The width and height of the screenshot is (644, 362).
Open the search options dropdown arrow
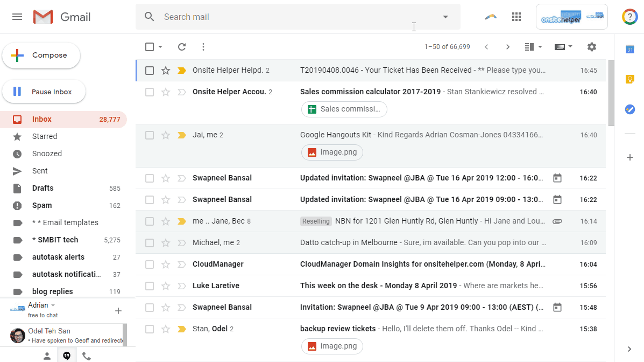pyautogui.click(x=445, y=17)
